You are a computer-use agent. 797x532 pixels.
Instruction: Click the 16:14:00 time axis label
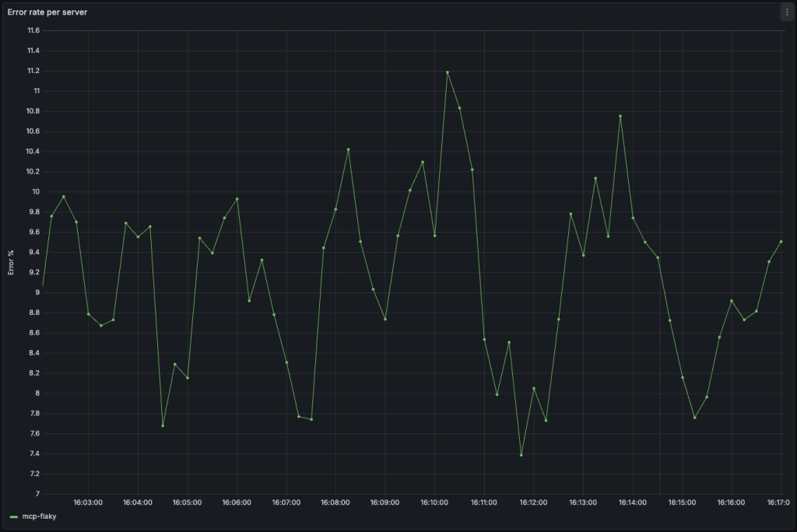tap(632, 503)
